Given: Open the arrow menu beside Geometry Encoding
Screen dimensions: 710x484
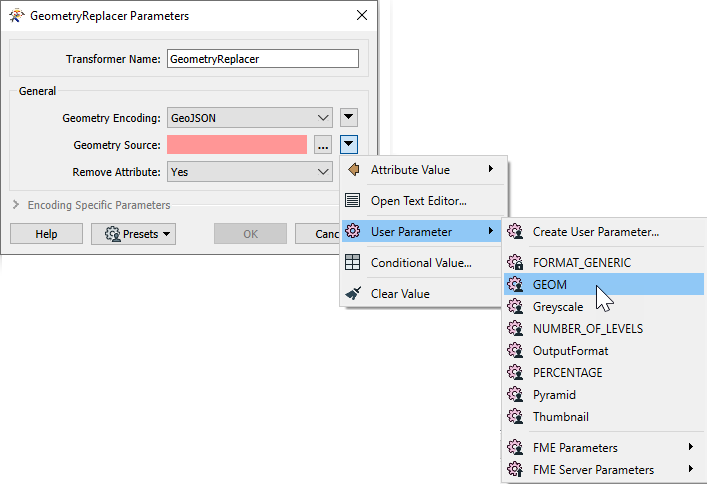Looking at the screenshot, I should point(349,118).
